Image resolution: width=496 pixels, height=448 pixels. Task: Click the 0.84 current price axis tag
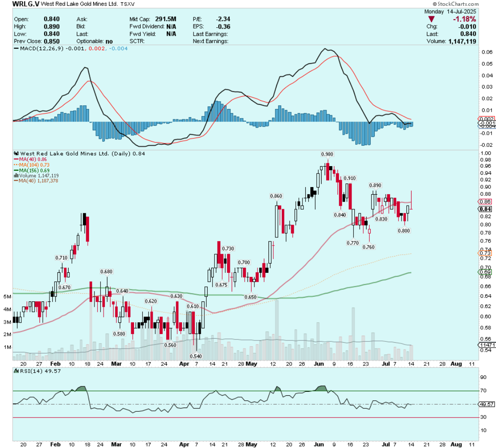[485, 209]
